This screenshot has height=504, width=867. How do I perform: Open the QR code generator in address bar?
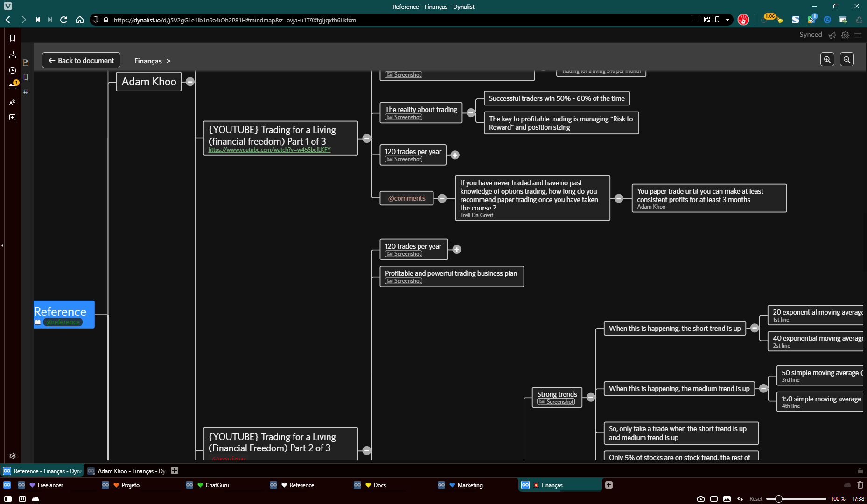707,20
